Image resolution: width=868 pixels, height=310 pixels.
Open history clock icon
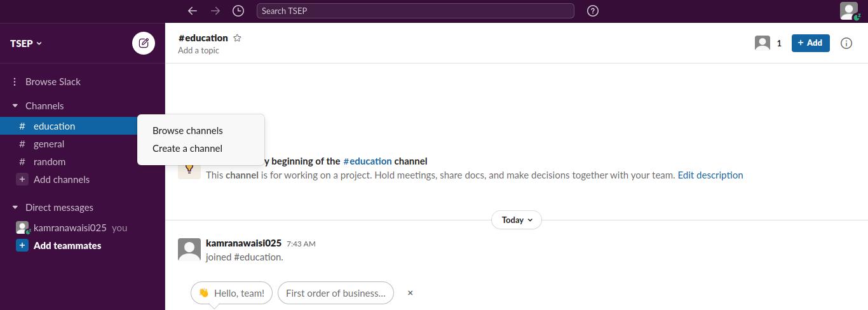tap(238, 11)
